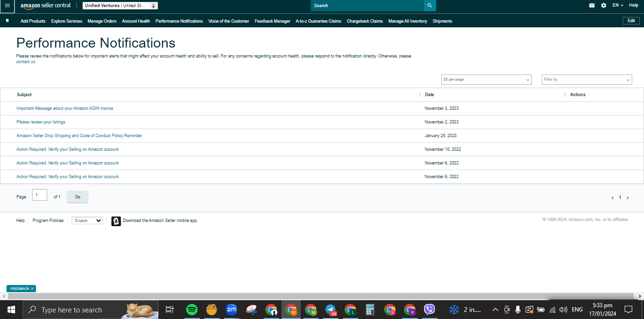
Task: Open Add Products menu item
Action: coord(33,21)
